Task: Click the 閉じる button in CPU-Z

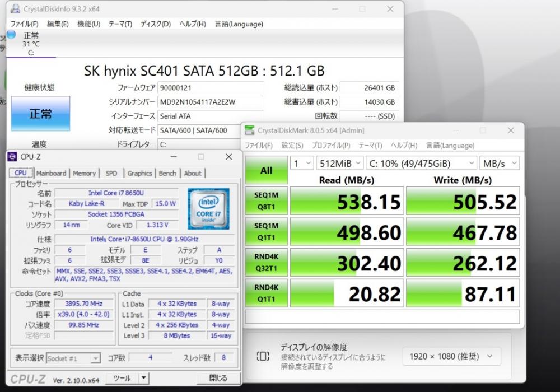Action: (x=218, y=378)
